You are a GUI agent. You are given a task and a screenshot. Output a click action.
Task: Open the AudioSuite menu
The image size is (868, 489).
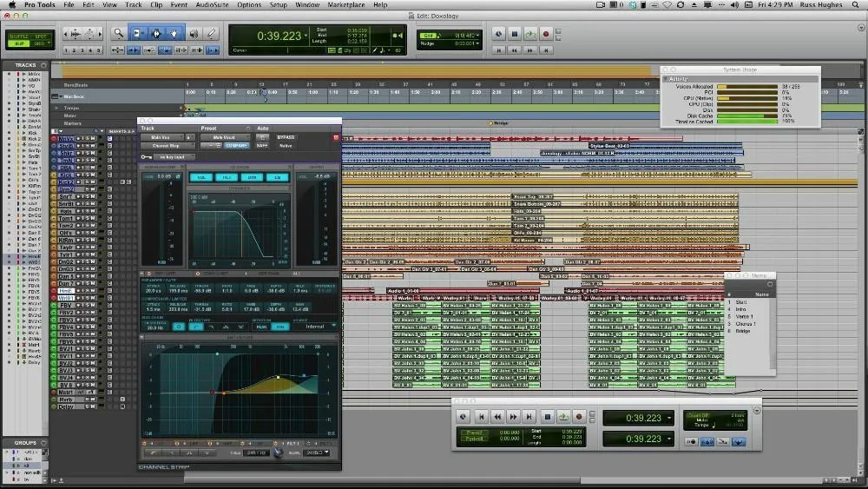212,4
